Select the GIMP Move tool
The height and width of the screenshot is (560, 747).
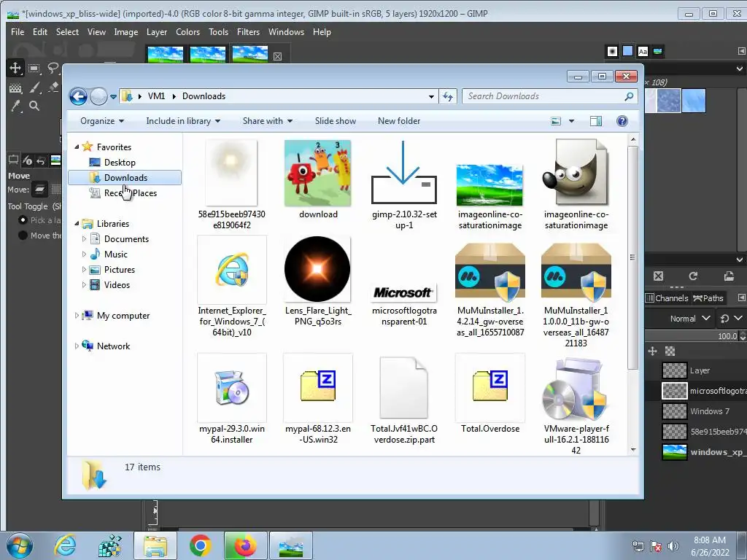[15, 68]
